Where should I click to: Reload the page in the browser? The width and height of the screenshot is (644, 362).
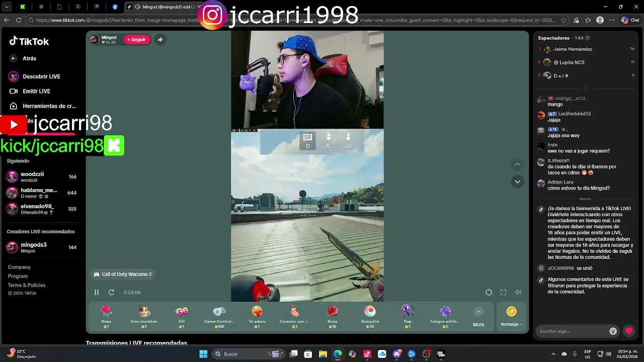[19, 20]
